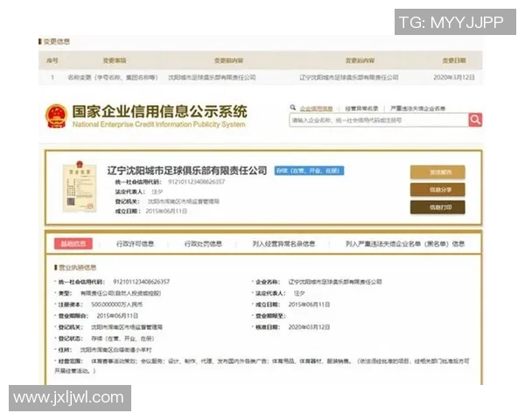The height and width of the screenshot is (420, 525).
Task: Click the 变更事项 column header
Action: click(115, 60)
